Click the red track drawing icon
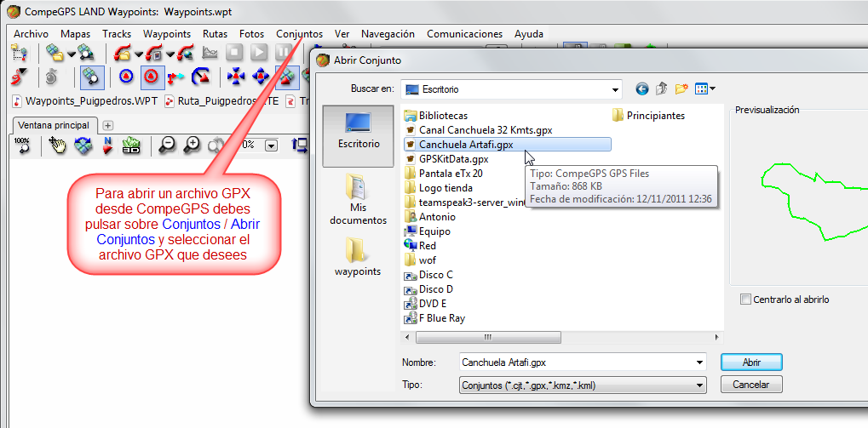 pyautogui.click(x=19, y=77)
